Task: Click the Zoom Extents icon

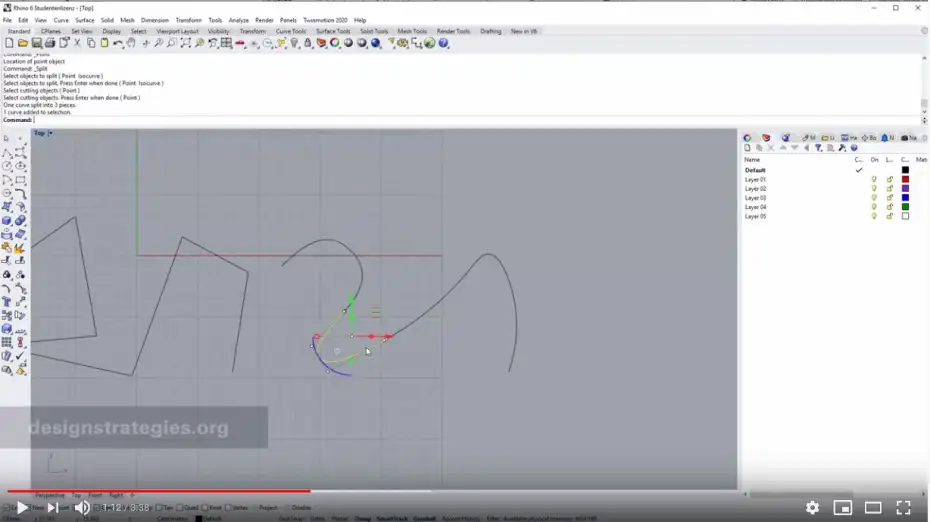Action: (x=186, y=43)
